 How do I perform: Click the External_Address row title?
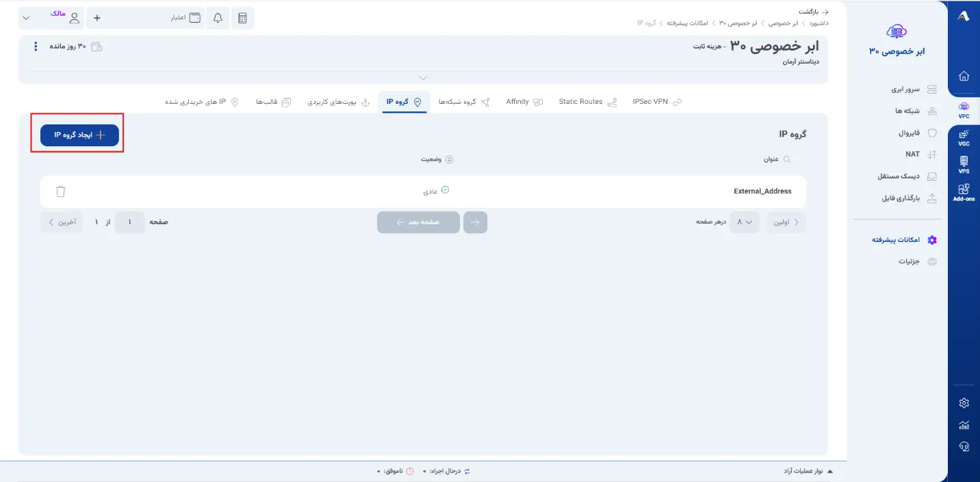(762, 191)
